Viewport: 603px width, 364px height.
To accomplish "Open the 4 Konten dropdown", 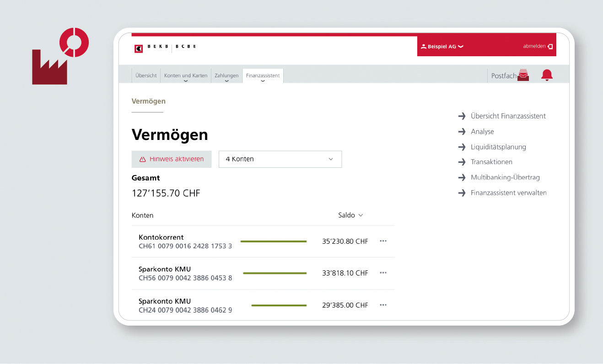I will 280,159.
